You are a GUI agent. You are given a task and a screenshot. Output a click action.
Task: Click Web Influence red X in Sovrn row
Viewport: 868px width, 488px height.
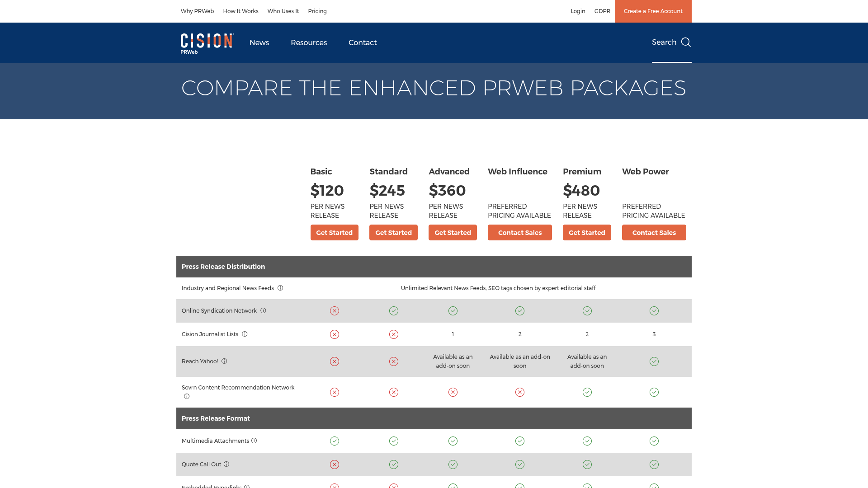pyautogui.click(x=520, y=392)
